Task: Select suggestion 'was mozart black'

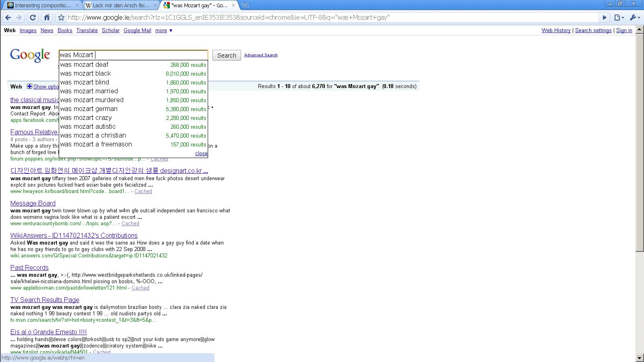Action: [x=133, y=74]
